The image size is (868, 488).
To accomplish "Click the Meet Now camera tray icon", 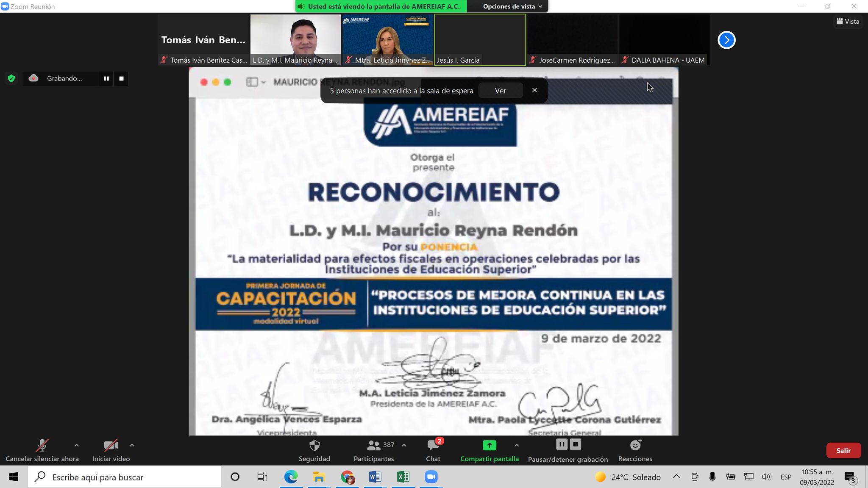I will click(x=695, y=477).
